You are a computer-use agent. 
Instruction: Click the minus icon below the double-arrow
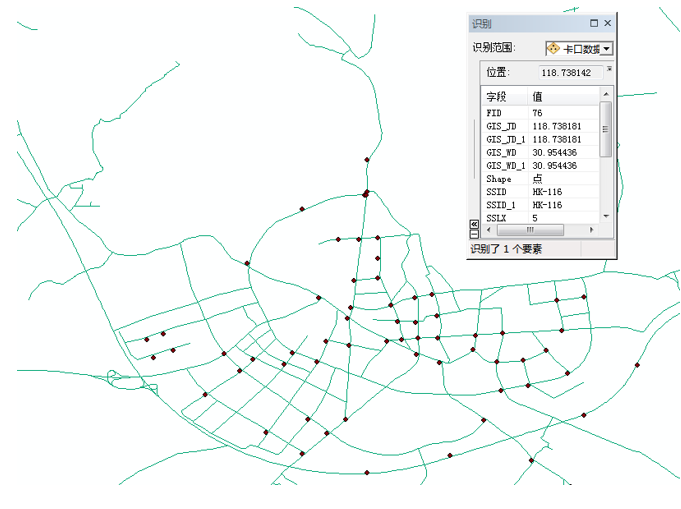(x=474, y=234)
